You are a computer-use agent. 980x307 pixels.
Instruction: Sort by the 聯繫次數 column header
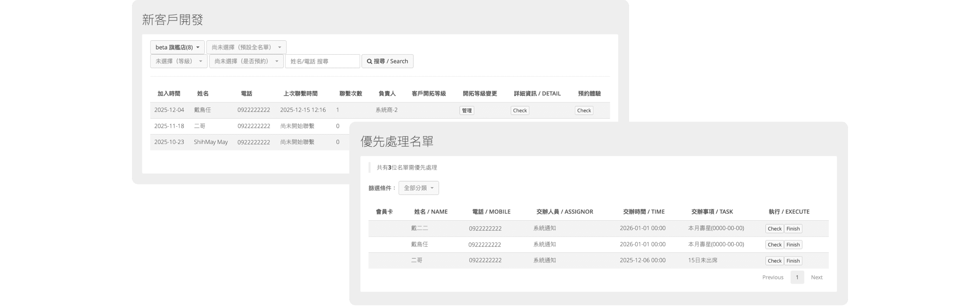[351, 94]
